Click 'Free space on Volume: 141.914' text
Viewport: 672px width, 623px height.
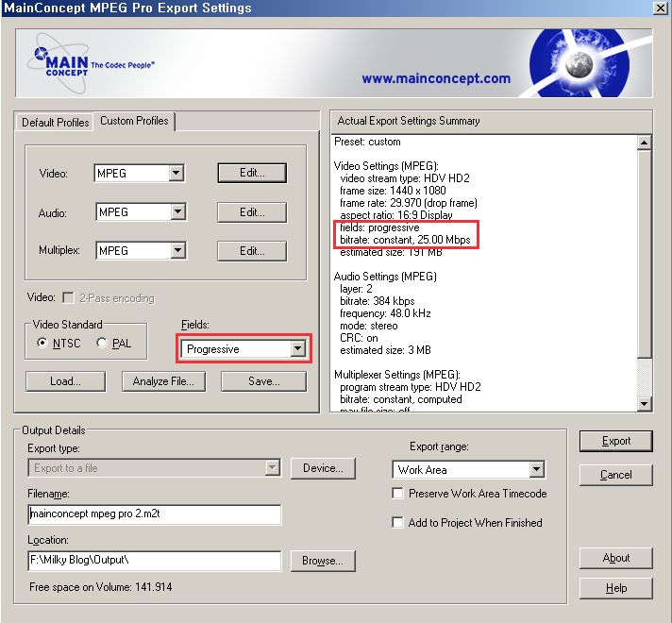pyautogui.click(x=101, y=587)
